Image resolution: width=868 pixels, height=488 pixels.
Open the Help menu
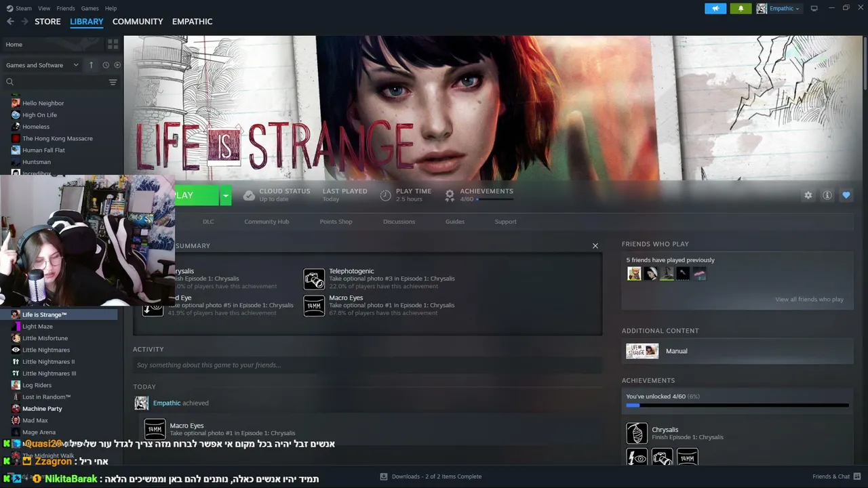pos(111,8)
